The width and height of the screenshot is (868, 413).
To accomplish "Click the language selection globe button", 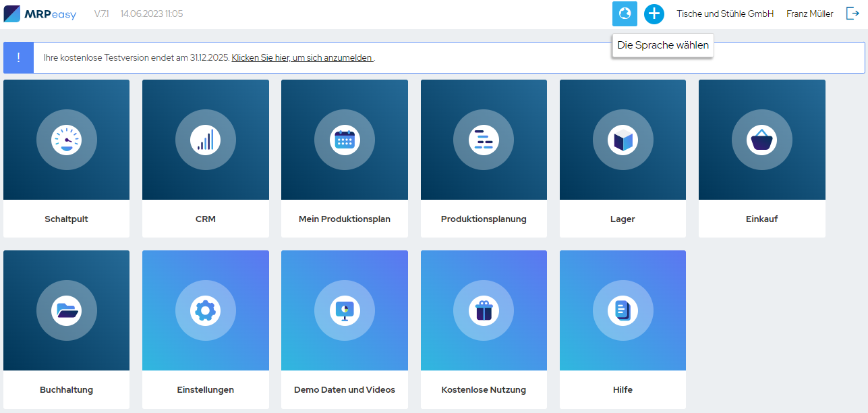I will [625, 13].
